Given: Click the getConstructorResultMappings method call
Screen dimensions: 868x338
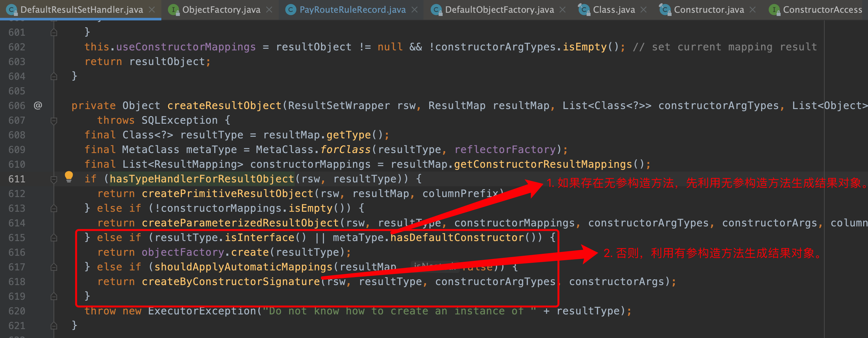Looking at the screenshot, I should [542, 165].
